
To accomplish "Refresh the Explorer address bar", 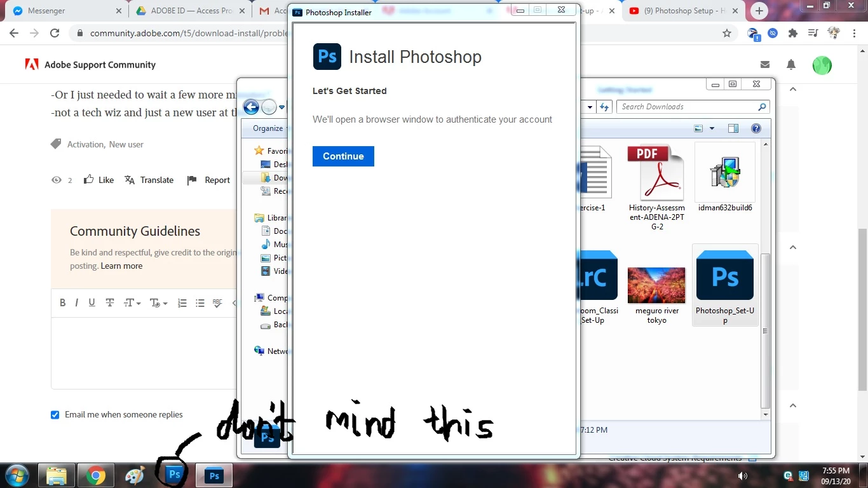I will click(604, 107).
